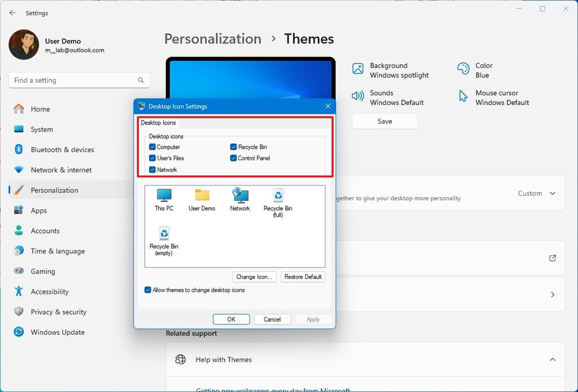Select the User Demo folder icon
This screenshot has width=578, height=392.
(x=201, y=197)
